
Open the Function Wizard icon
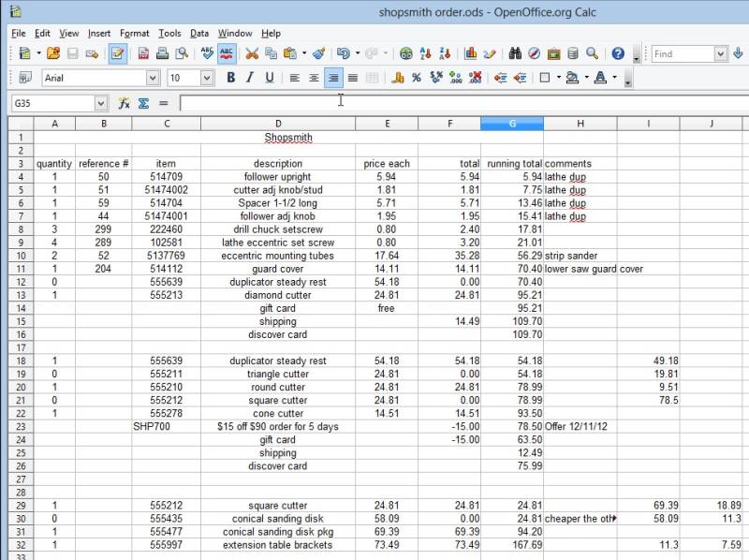click(x=124, y=103)
